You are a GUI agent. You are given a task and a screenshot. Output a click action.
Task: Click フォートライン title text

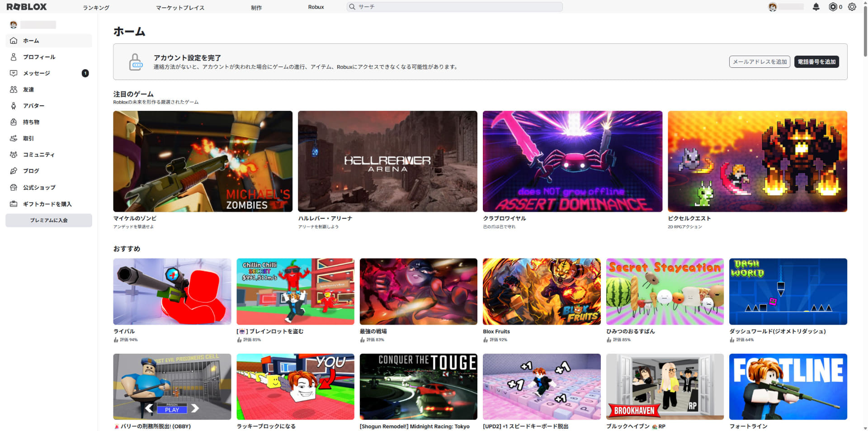[748, 426]
